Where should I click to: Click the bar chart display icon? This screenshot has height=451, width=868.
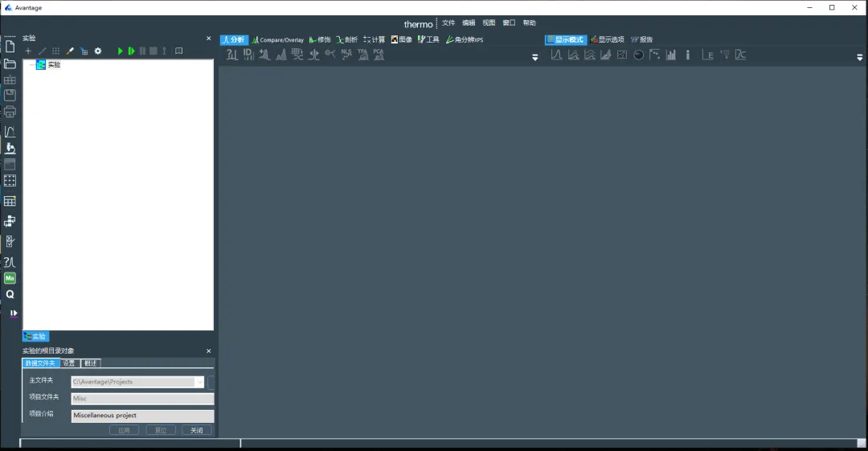tap(671, 55)
